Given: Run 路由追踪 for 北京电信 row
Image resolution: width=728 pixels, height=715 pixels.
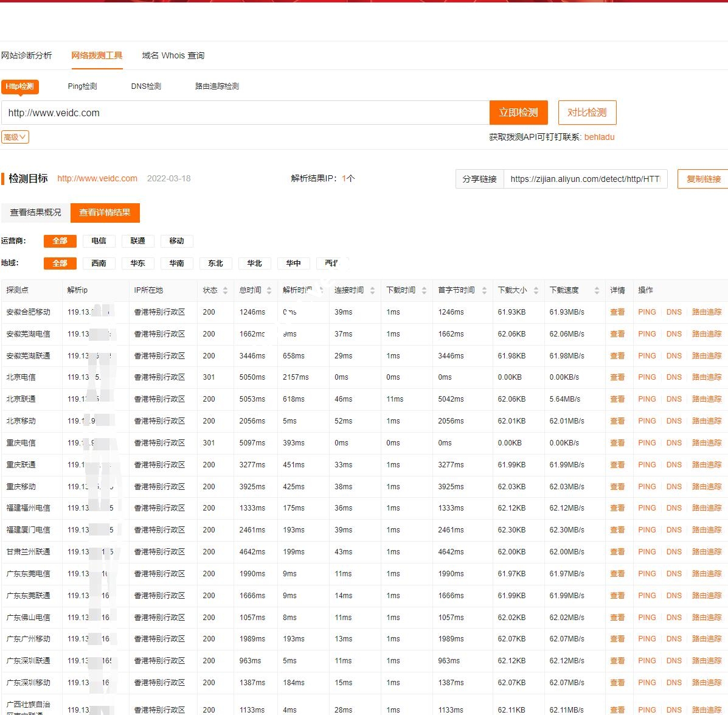Looking at the screenshot, I should tap(706, 377).
